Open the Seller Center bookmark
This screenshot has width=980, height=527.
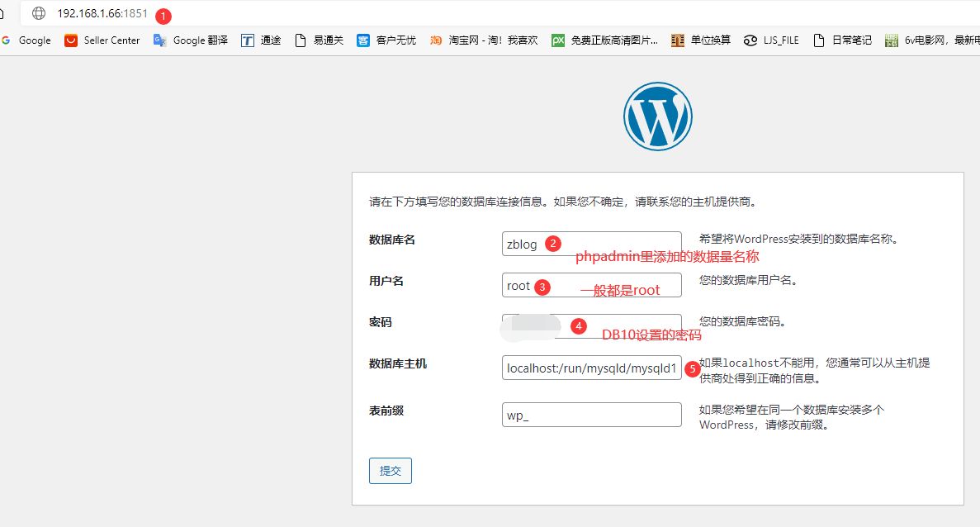(x=102, y=40)
